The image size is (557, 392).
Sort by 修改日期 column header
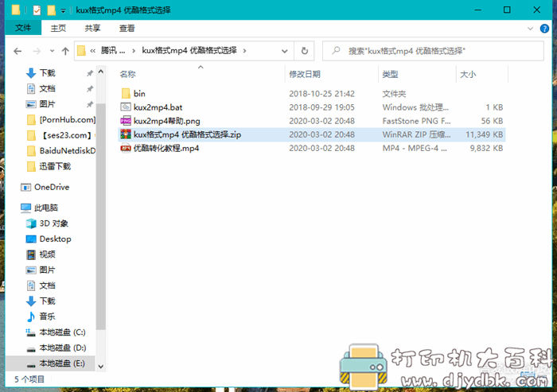point(305,74)
